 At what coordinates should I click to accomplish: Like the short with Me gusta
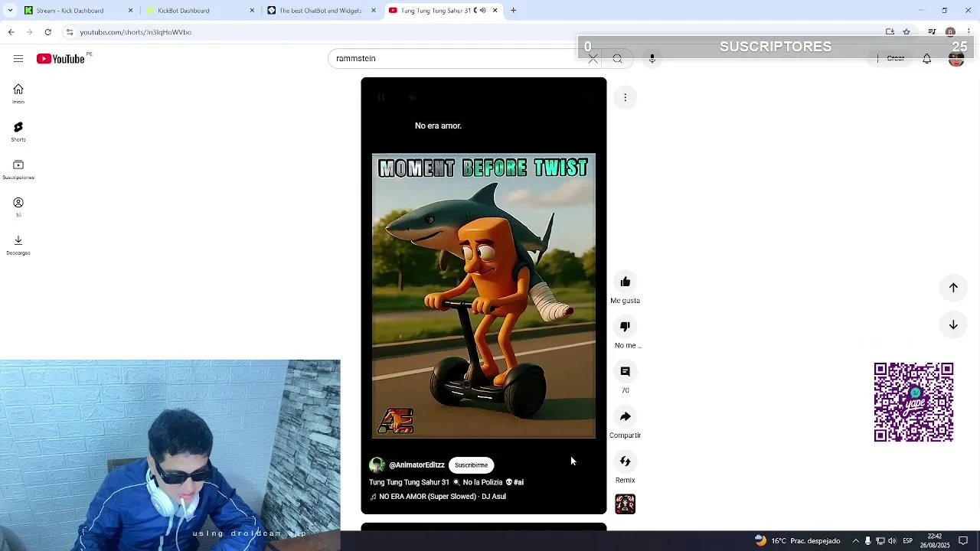[625, 282]
